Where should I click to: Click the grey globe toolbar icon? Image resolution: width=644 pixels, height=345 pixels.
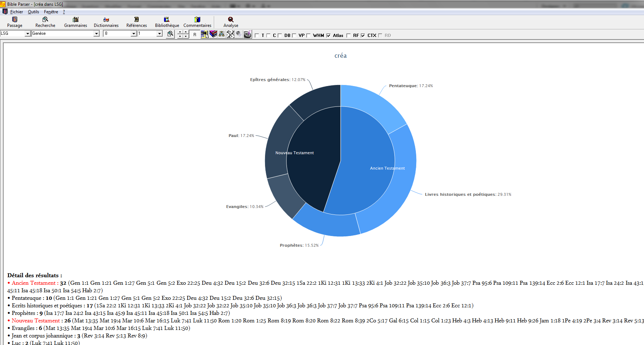pos(239,34)
